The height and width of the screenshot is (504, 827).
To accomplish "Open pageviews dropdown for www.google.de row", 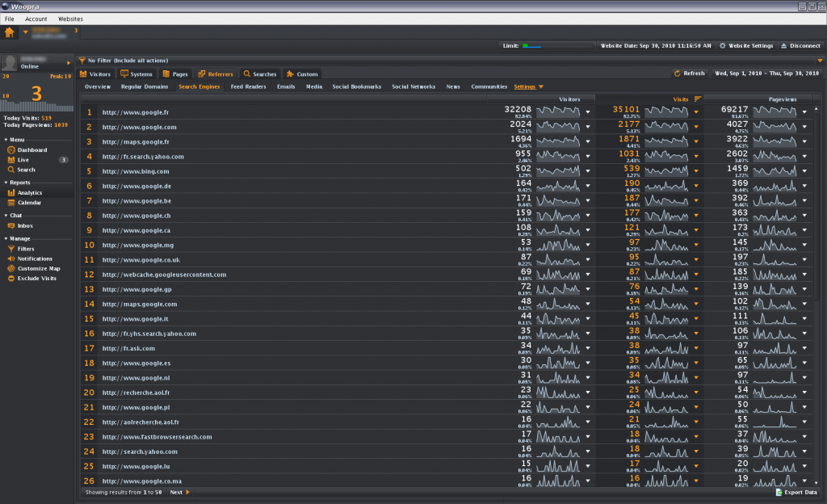I will (804, 186).
